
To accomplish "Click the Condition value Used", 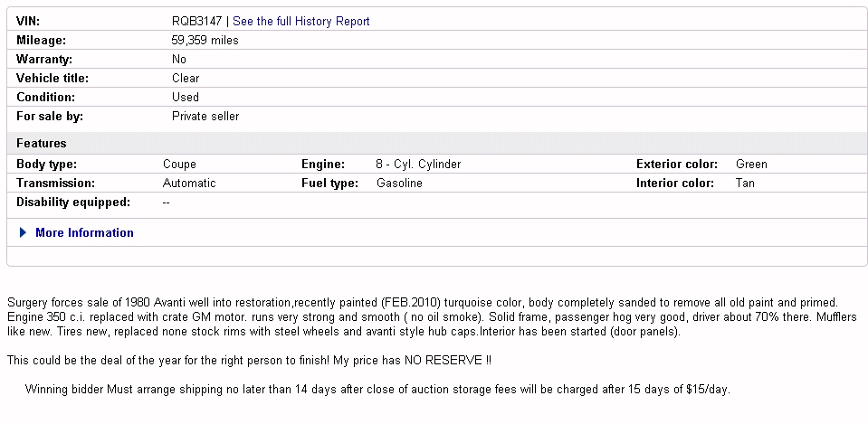I will pyautogui.click(x=186, y=97).
